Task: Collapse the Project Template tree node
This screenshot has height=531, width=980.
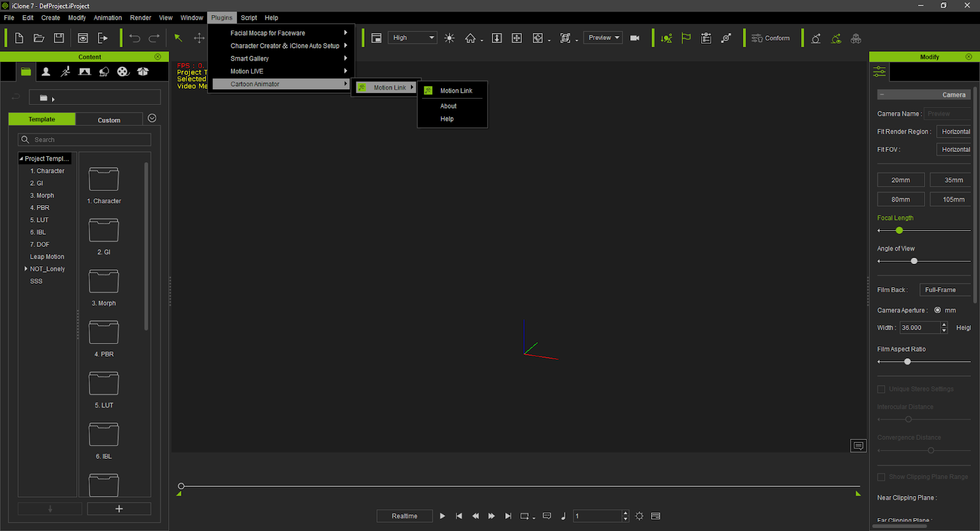Action: 21,159
